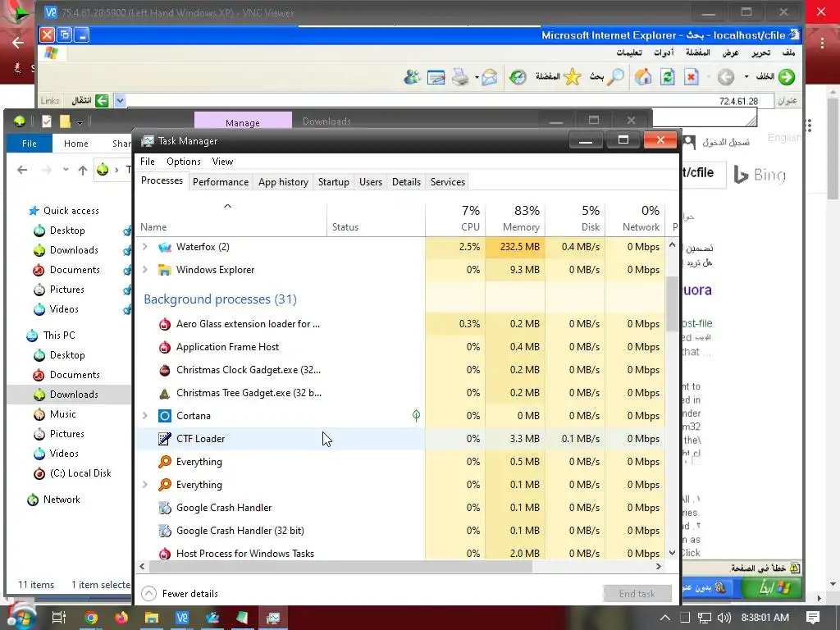
Task: Click the Internet Explorer Print toolbar icon
Action: click(459, 77)
